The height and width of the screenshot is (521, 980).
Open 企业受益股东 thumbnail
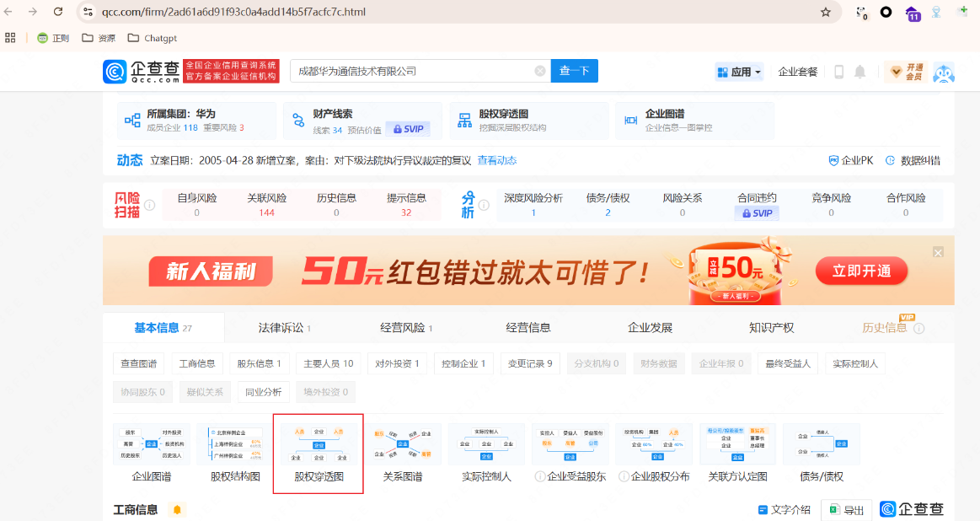click(x=570, y=454)
